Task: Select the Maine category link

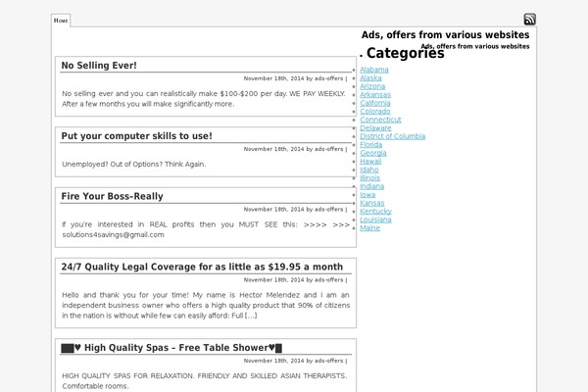Action: pos(369,227)
